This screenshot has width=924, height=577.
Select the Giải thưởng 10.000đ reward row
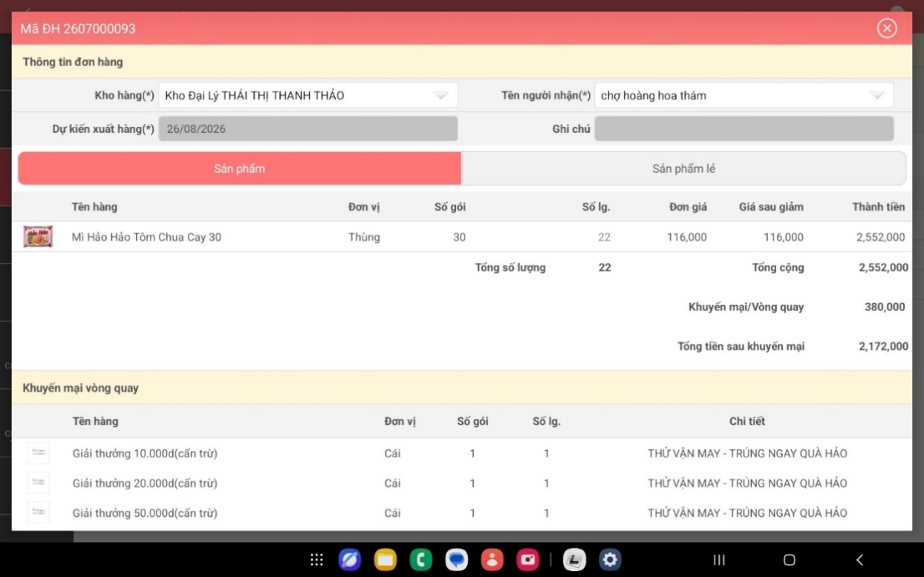tap(462, 453)
